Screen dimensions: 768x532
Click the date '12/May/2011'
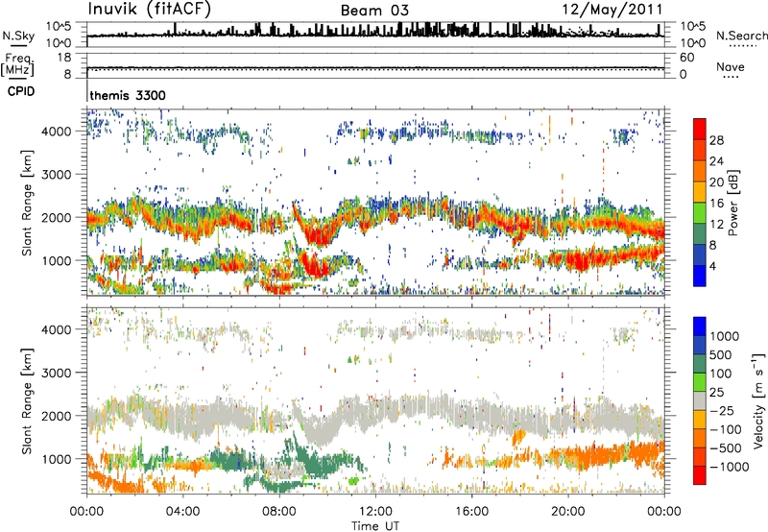tap(612, 10)
